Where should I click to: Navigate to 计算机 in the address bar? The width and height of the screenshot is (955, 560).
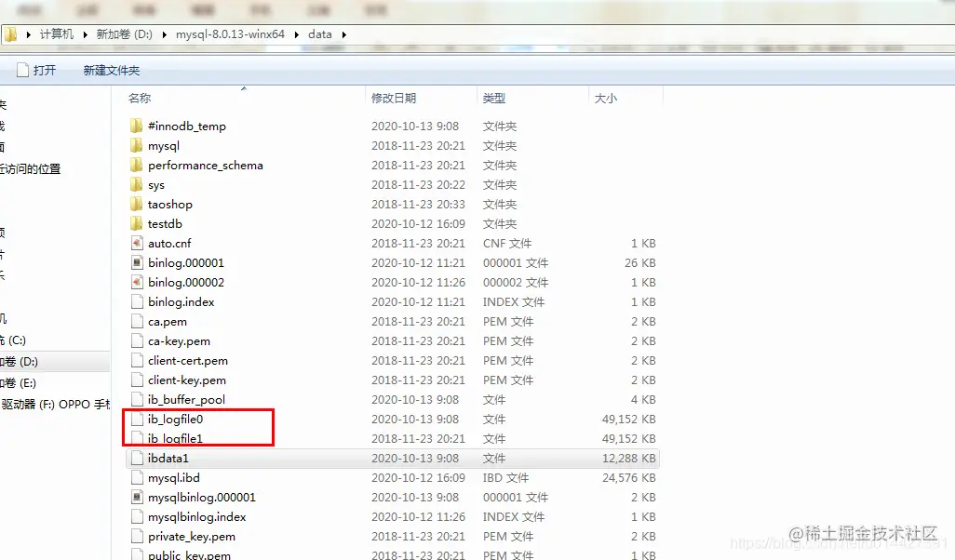pyautogui.click(x=57, y=34)
